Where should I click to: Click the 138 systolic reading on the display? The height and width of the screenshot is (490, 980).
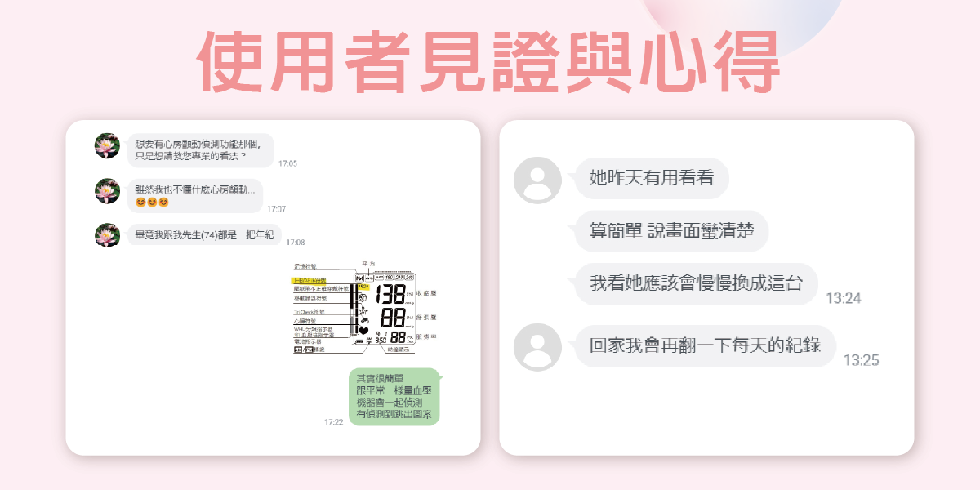tap(390, 295)
